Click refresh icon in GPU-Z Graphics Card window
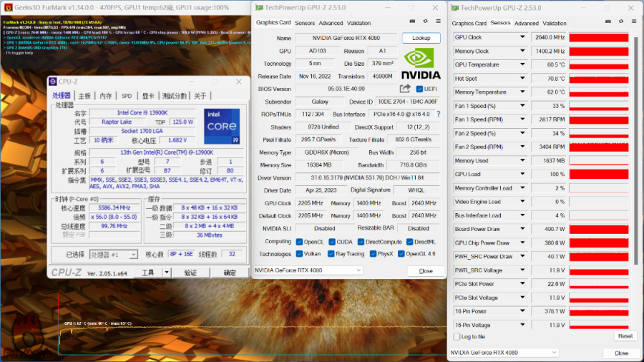The image size is (644, 362). pyautogui.click(x=426, y=21)
